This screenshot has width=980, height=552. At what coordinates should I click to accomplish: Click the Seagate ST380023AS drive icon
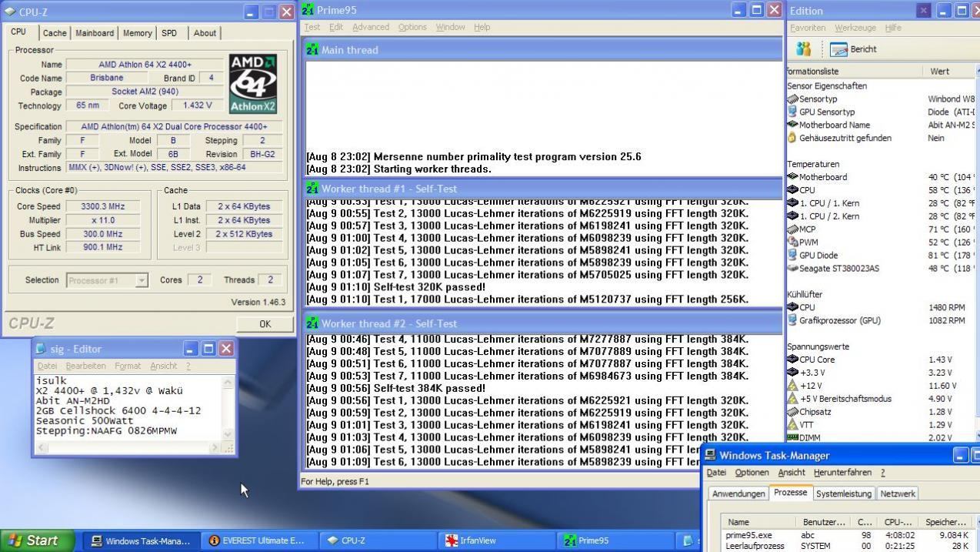[x=792, y=269]
